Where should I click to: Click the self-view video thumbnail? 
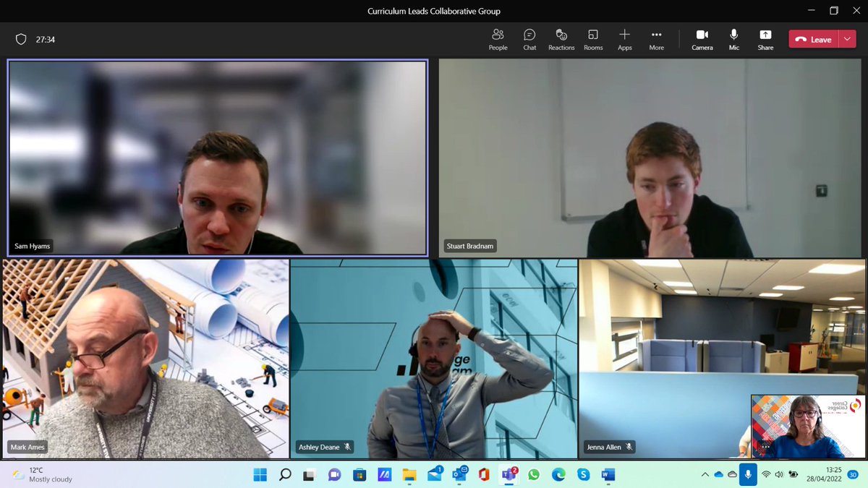tap(808, 426)
